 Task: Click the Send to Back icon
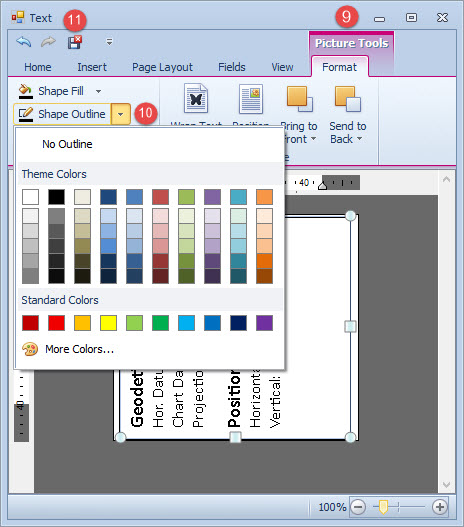tap(348, 99)
